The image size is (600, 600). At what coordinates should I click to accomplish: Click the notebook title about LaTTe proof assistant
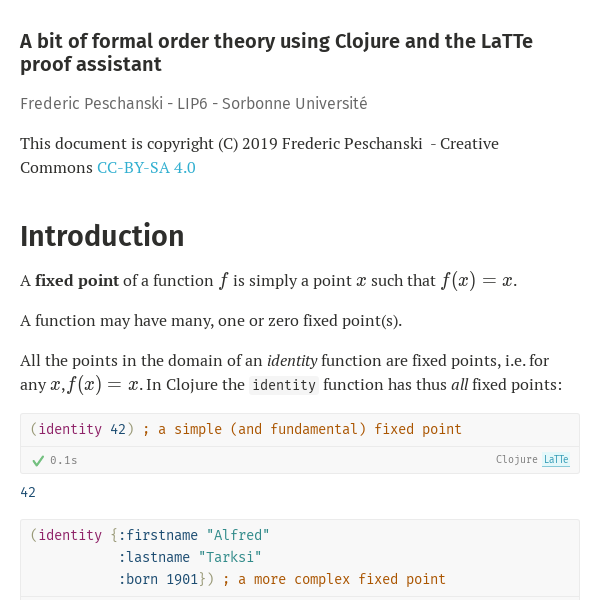coord(276,52)
